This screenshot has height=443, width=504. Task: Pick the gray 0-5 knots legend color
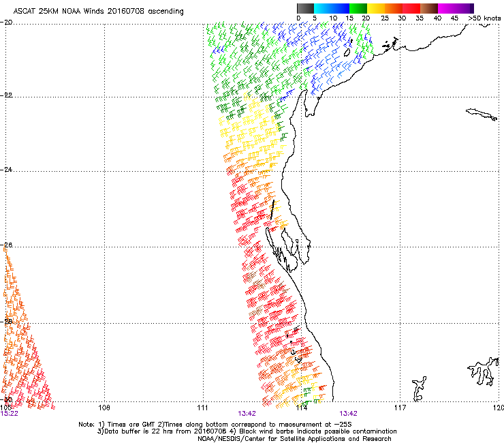(x=305, y=8)
